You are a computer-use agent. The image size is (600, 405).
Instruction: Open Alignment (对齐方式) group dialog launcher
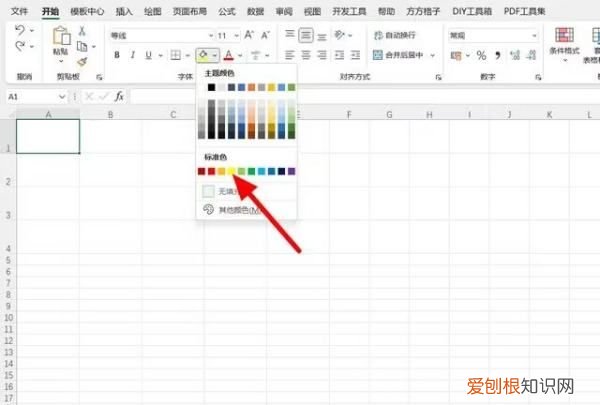click(x=439, y=77)
